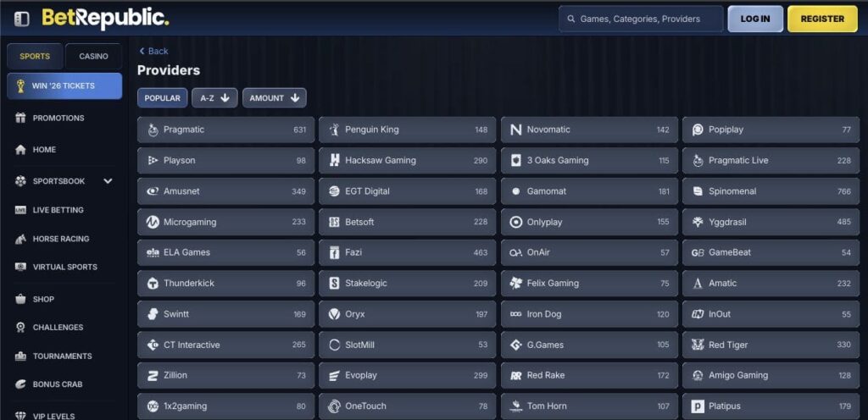Toggle the sidebar collapse icon
The image size is (868, 420).
point(21,19)
